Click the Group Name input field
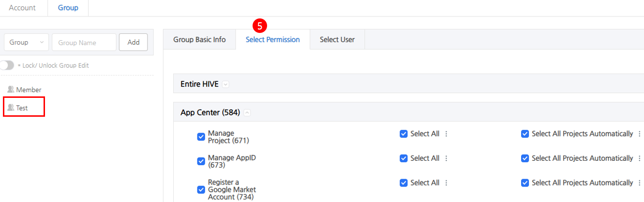This screenshot has height=202, width=644. pos(84,43)
